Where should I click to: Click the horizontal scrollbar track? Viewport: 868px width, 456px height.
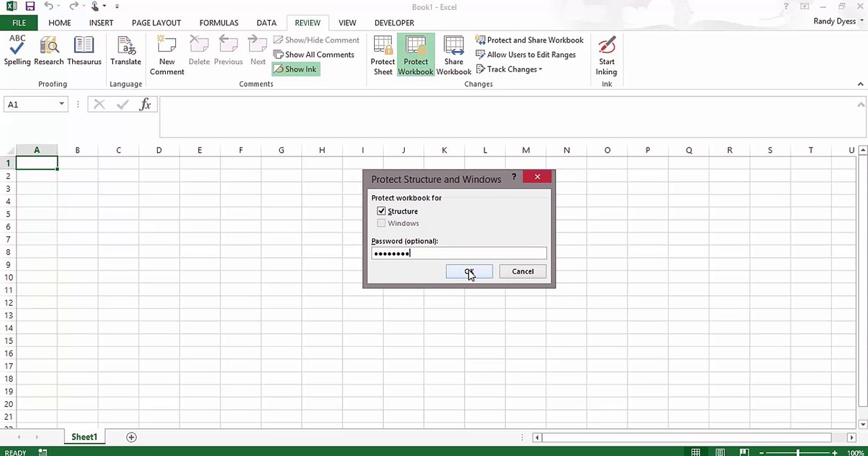pos(686,437)
